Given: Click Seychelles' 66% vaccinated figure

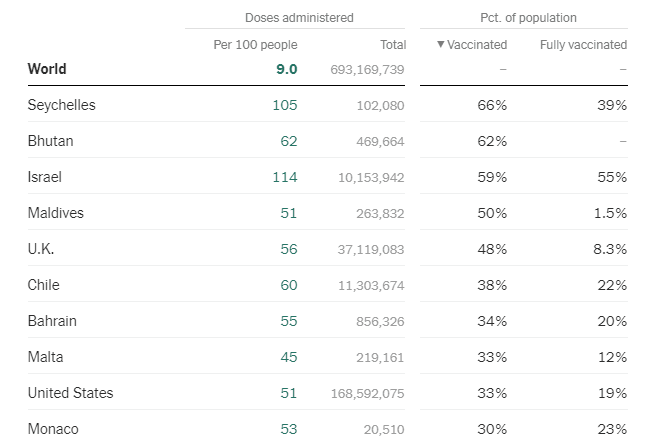Looking at the screenshot, I should tap(493, 105).
